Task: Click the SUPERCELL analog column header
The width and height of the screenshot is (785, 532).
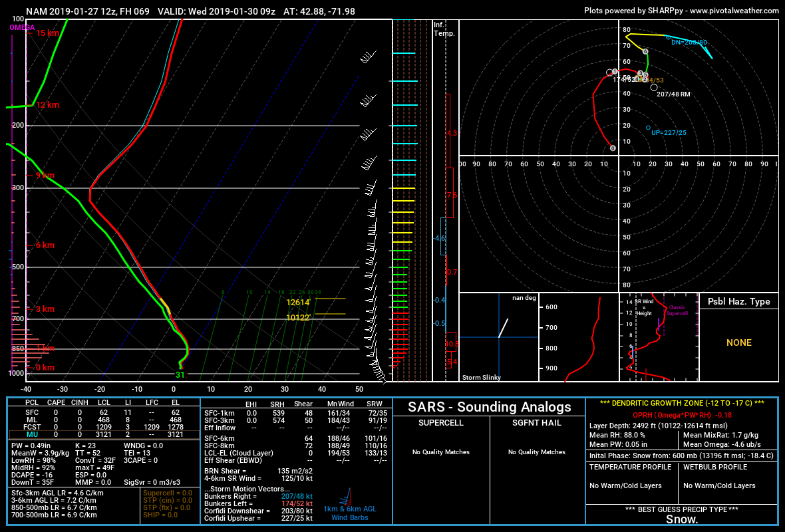Action: point(441,423)
